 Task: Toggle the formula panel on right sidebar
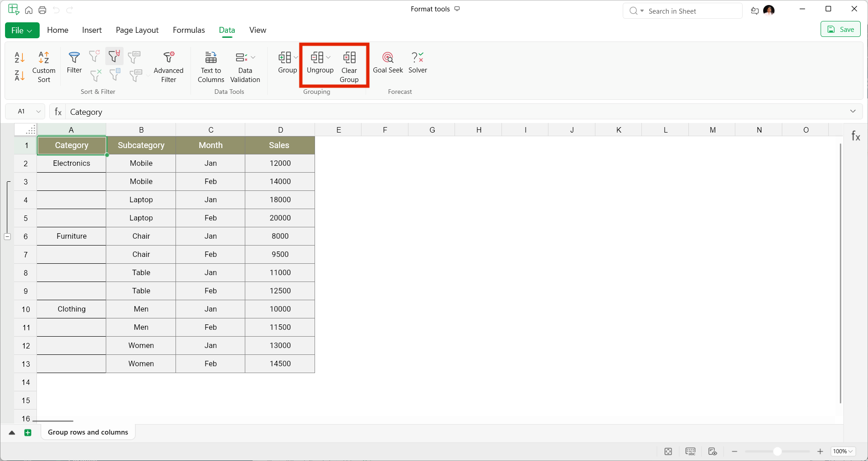856,136
